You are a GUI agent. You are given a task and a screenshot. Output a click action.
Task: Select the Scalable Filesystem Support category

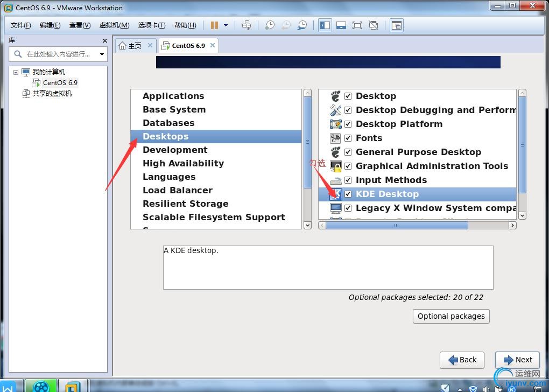click(x=216, y=217)
